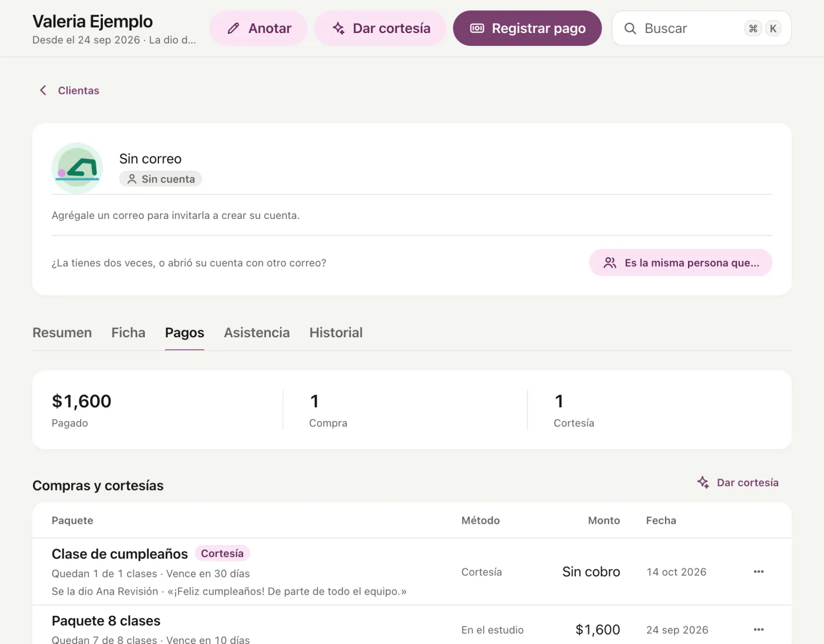Click the back chevron next to Clientas
Viewport: 824px width, 644px height.
[43, 90]
